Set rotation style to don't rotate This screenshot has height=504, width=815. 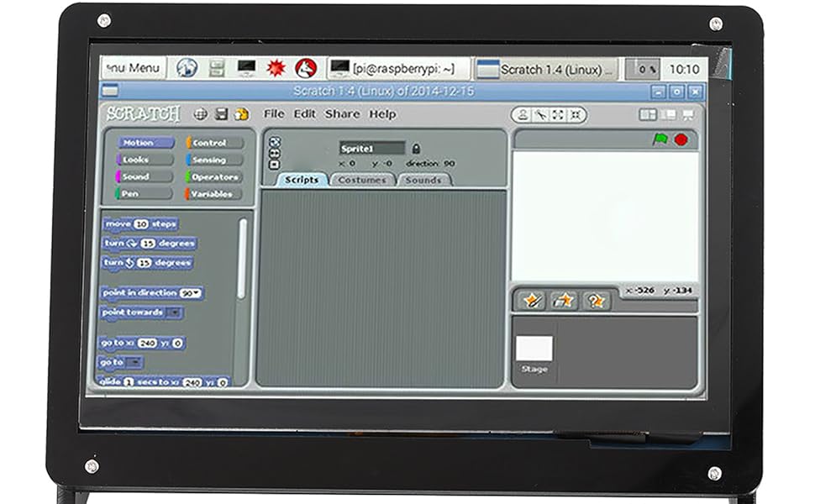coord(274,165)
